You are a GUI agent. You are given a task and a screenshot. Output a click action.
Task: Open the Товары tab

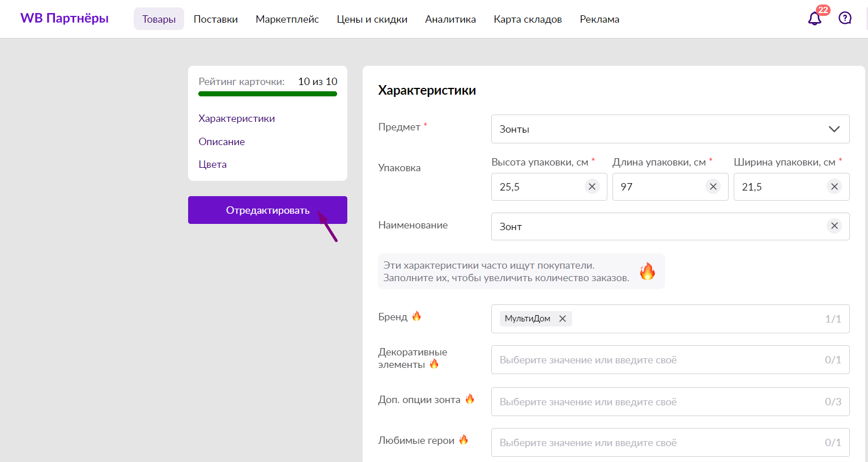159,19
